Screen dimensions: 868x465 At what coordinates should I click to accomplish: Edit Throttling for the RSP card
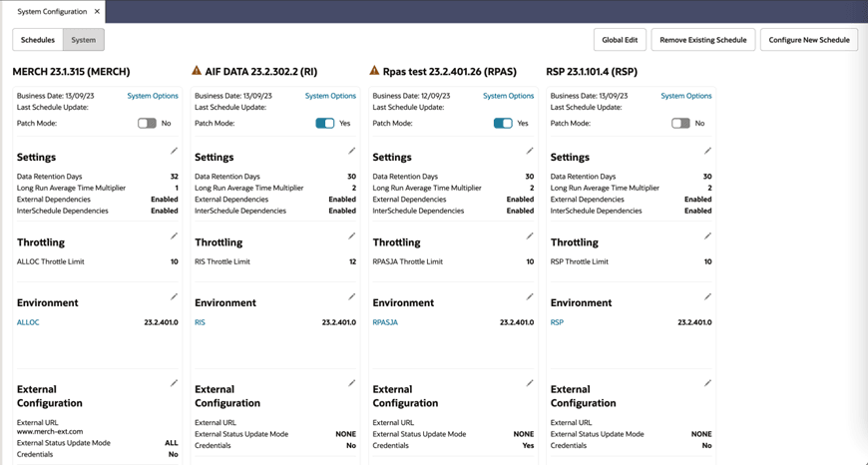coord(707,235)
